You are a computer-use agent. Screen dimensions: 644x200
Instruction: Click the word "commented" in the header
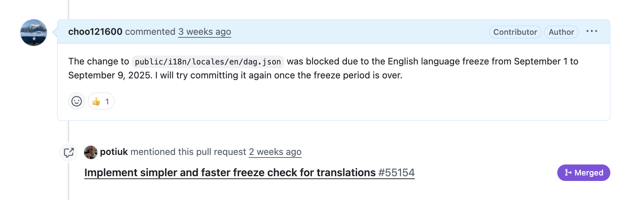coord(150,32)
